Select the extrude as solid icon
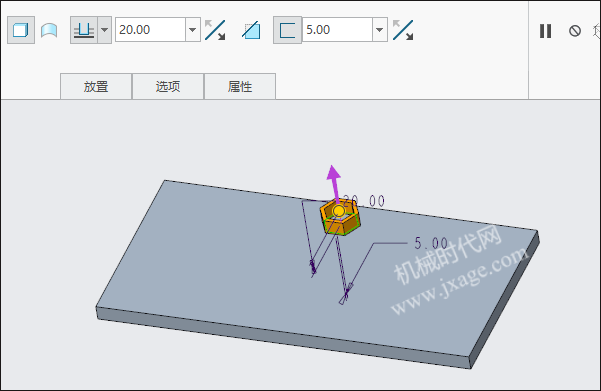601x391 pixels. coord(21,30)
